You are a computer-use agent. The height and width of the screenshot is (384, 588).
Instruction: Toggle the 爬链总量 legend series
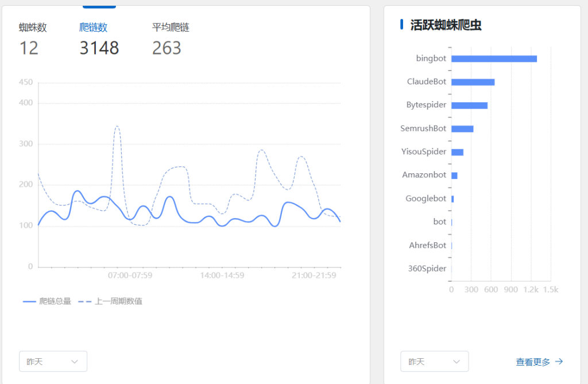click(x=47, y=301)
